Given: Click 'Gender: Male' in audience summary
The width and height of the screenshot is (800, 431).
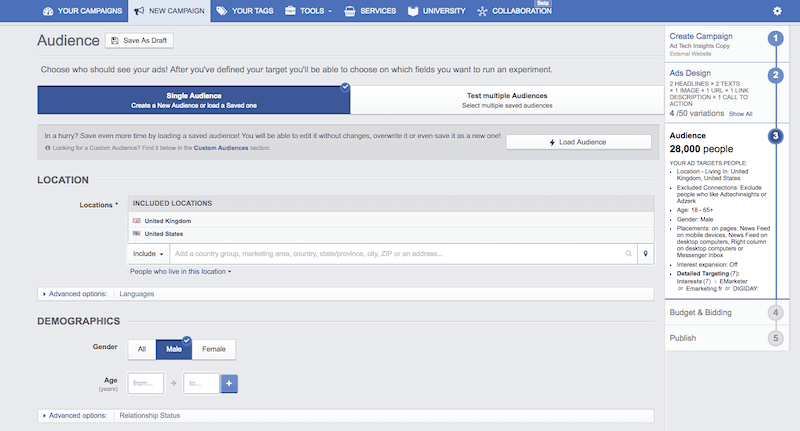Looking at the screenshot, I should (695, 219).
